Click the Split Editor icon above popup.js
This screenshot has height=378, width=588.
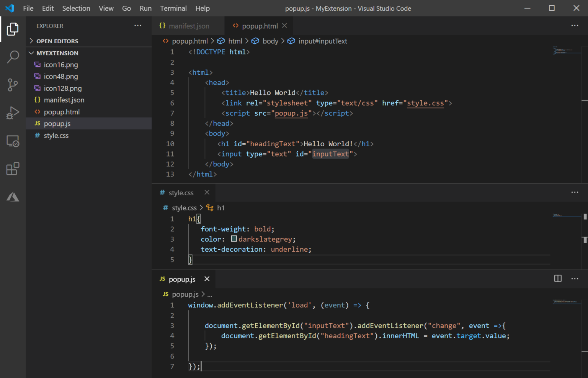tap(557, 279)
